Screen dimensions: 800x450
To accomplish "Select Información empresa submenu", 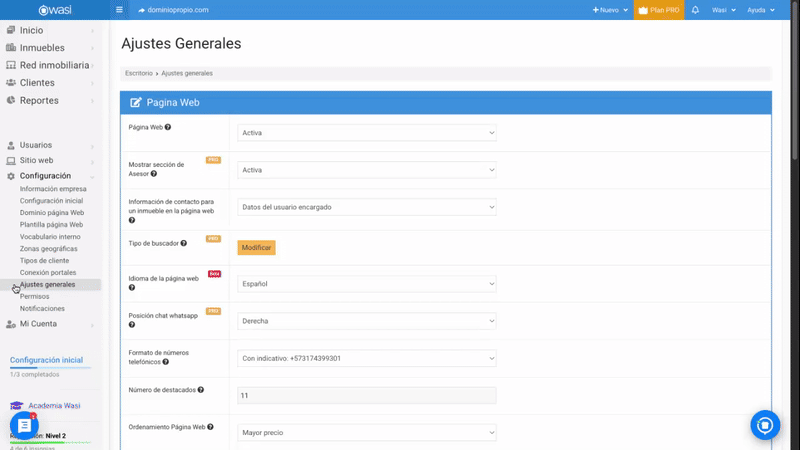I will click(x=53, y=189).
